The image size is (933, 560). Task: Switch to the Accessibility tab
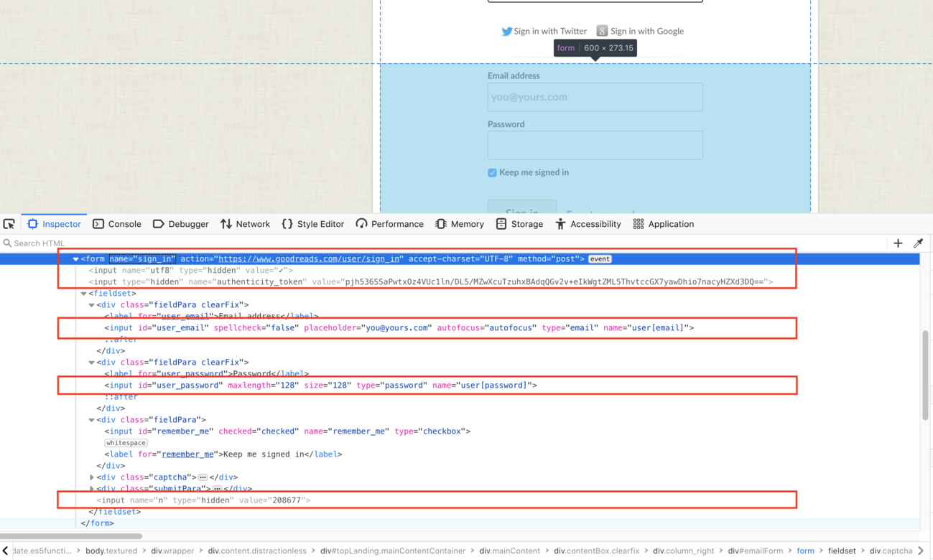coord(588,224)
